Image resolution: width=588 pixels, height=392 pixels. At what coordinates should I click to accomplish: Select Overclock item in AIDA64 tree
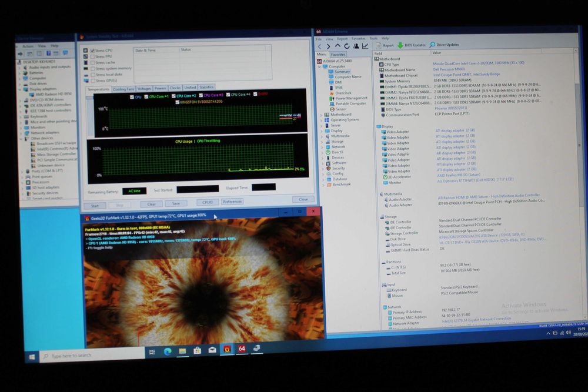340,93
